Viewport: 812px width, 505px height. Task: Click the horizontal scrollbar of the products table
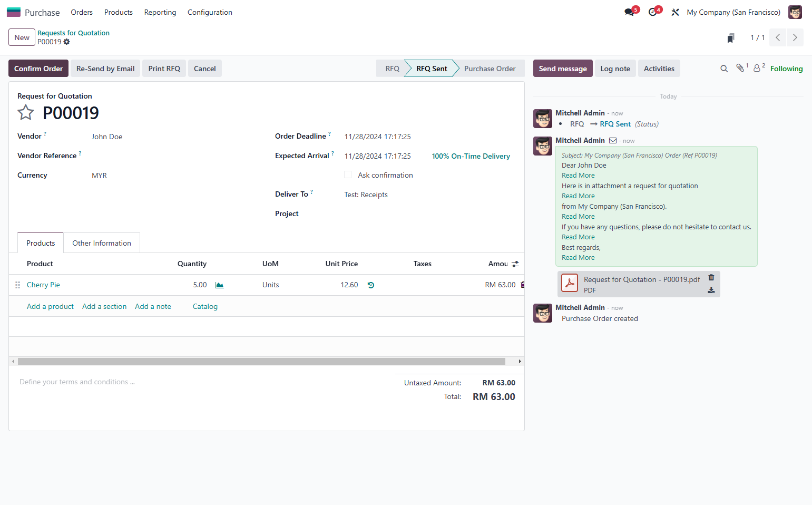click(261, 361)
